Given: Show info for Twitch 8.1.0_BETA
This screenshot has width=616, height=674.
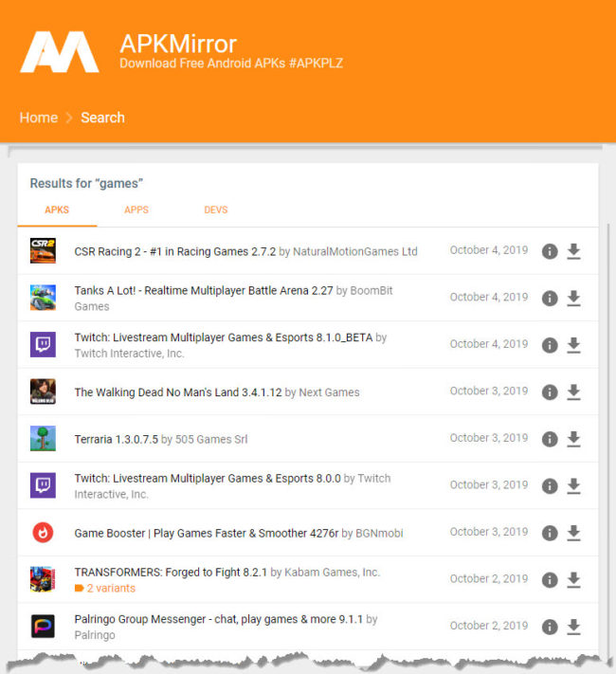Looking at the screenshot, I should [x=550, y=345].
